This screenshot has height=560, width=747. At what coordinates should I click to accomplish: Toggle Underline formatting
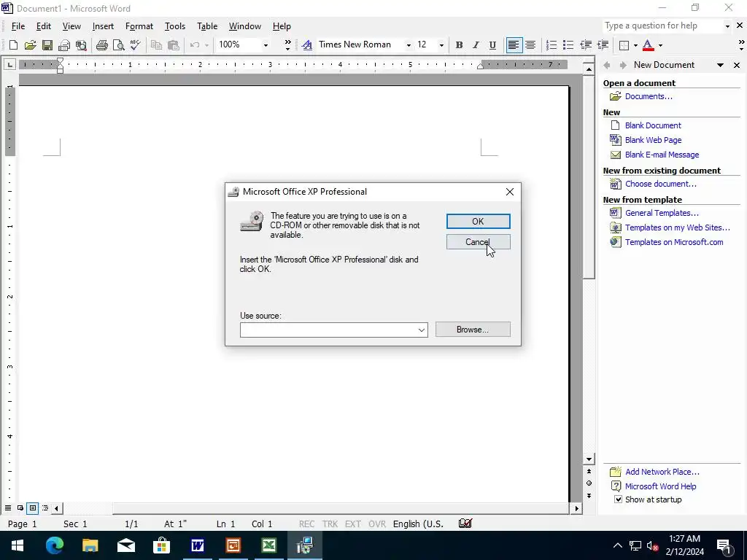coord(492,45)
